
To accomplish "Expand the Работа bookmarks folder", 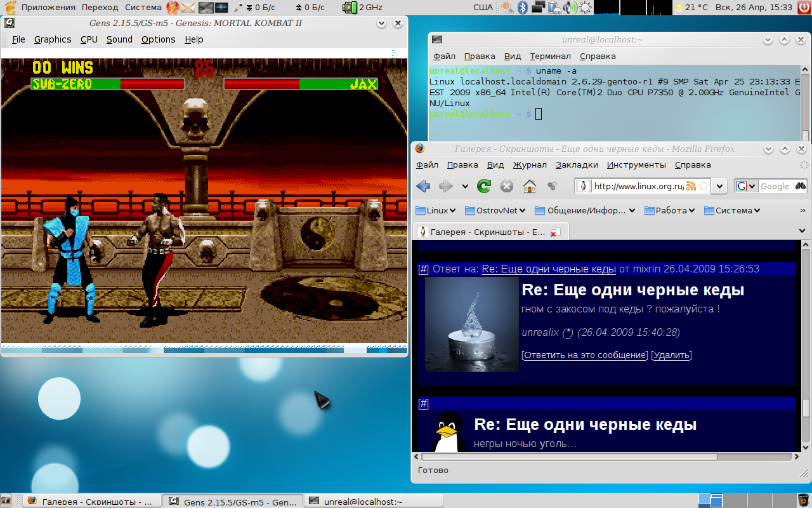I will [669, 211].
